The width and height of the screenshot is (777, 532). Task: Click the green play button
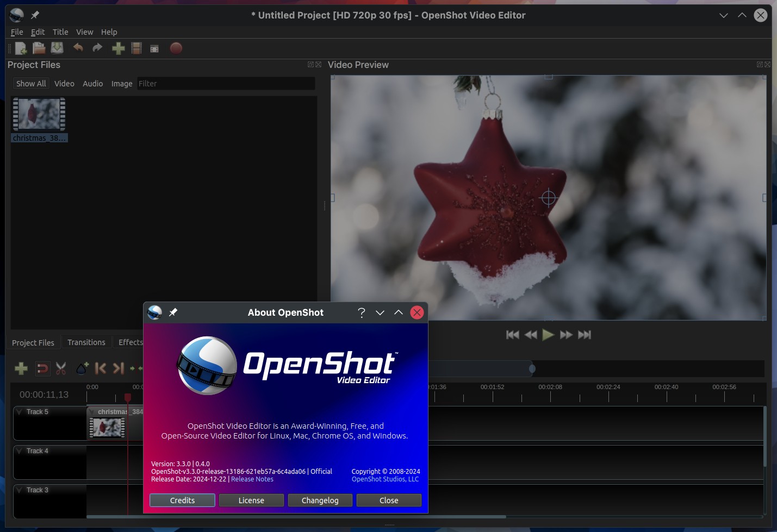tap(548, 335)
